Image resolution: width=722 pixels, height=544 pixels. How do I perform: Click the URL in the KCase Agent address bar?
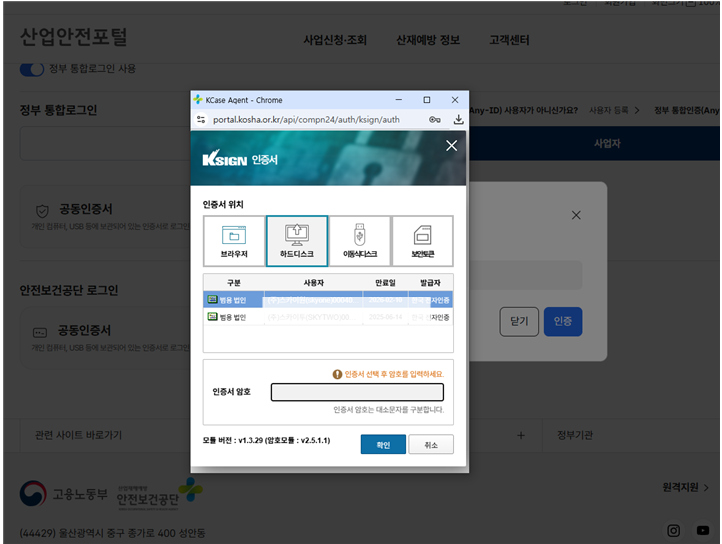[306, 120]
